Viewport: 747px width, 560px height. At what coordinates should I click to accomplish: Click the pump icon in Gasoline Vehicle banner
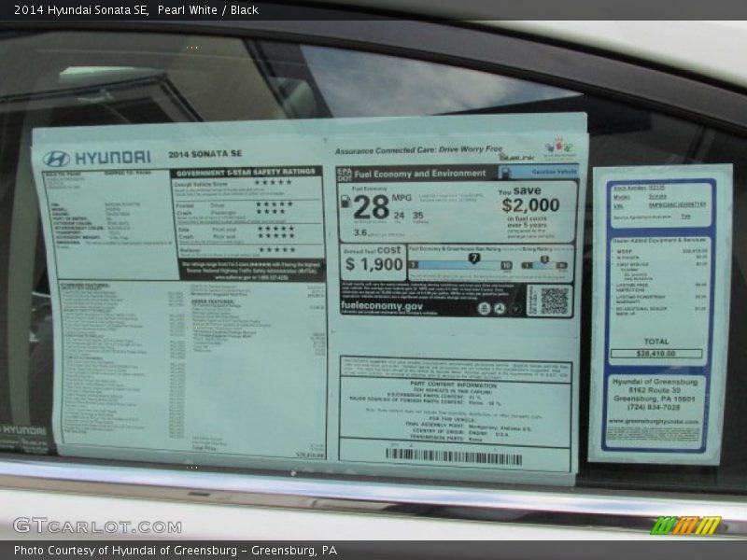(504, 173)
